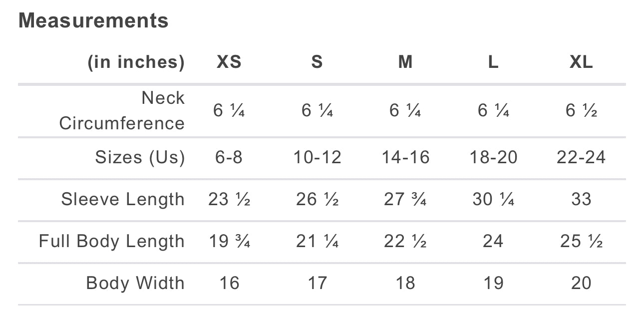This screenshot has width=644, height=309.
Task: Select the L size column header
Action: click(493, 62)
